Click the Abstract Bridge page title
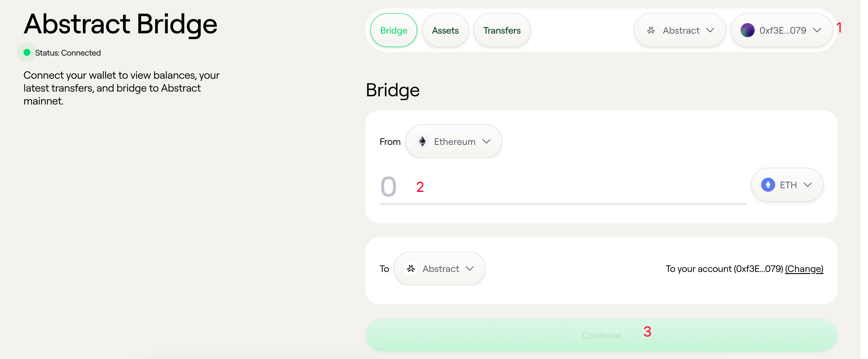Viewport: 868px width, 359px height. (120, 24)
